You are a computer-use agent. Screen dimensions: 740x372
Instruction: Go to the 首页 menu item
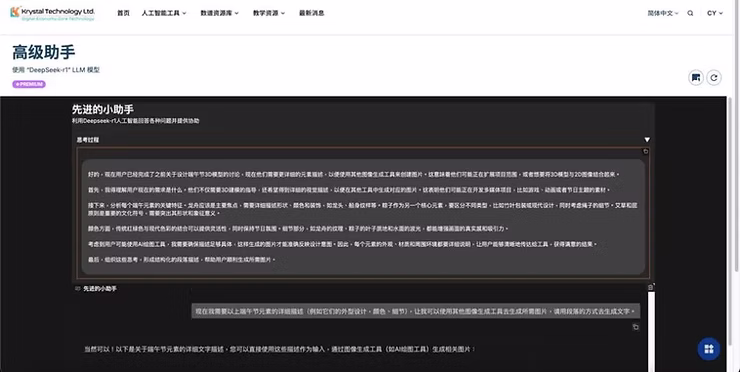[x=123, y=13]
